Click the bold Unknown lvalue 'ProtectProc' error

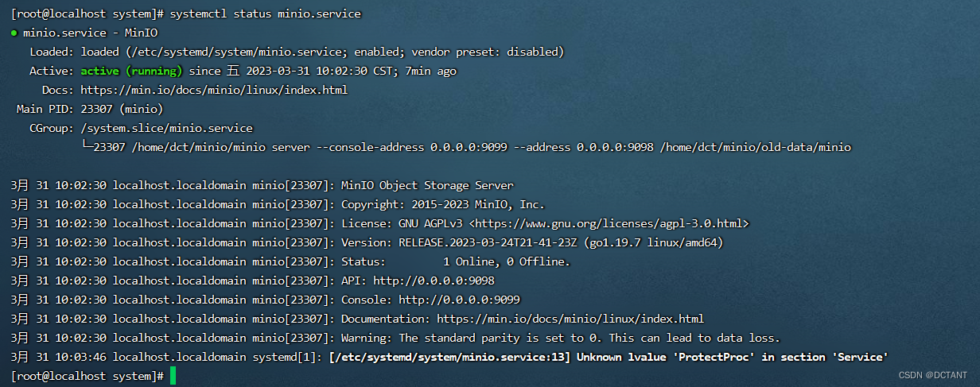click(x=609, y=357)
